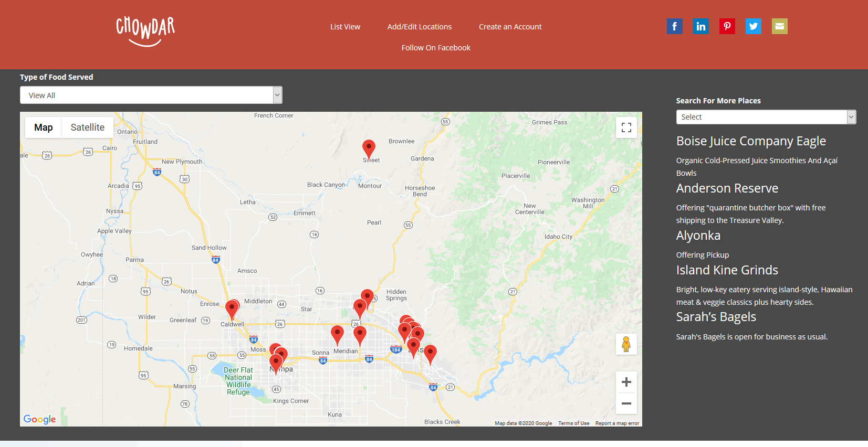The height and width of the screenshot is (447, 868).
Task: Zoom in on the map
Action: coord(626,382)
